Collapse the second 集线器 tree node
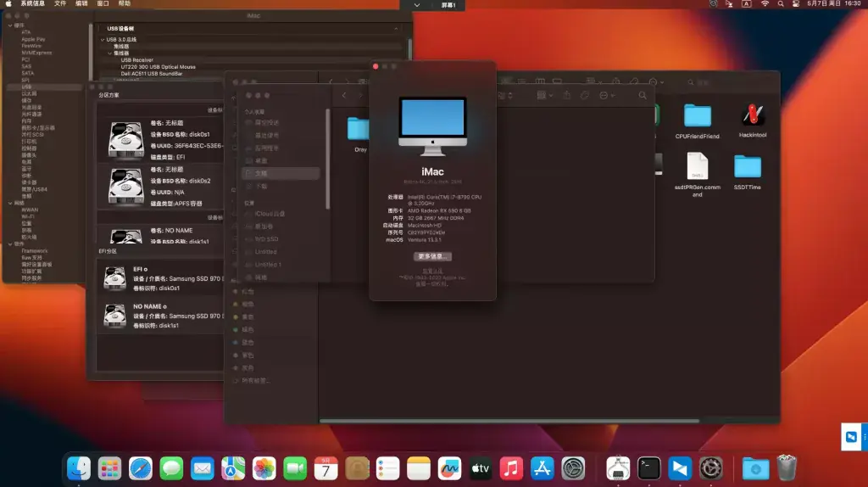 [109, 53]
